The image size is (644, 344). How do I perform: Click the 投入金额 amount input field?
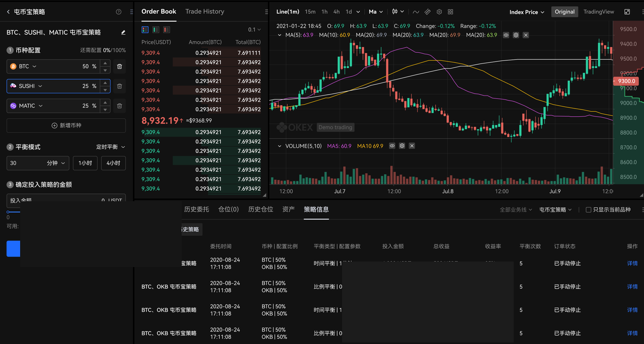coord(66,200)
